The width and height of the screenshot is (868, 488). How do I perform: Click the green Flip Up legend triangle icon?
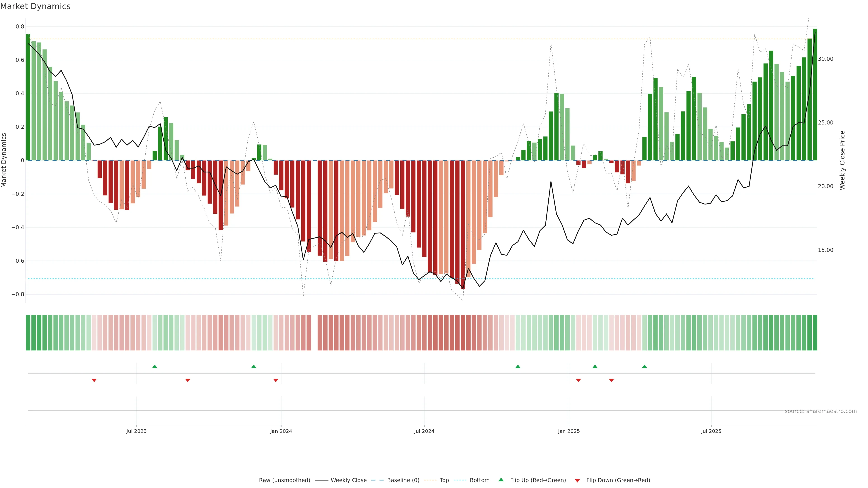[x=501, y=480]
